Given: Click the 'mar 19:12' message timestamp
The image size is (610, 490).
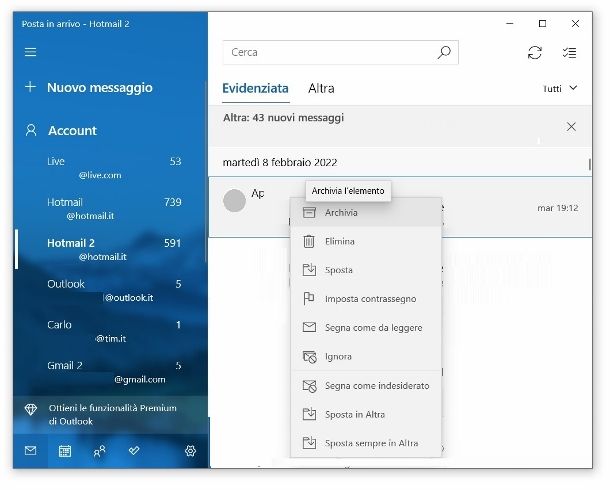Looking at the screenshot, I should click(558, 208).
